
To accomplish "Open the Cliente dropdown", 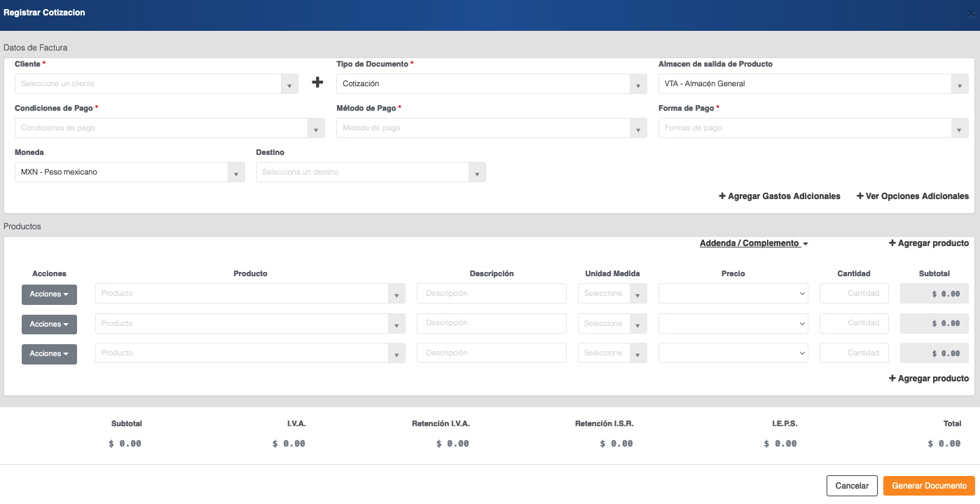I will click(x=156, y=84).
